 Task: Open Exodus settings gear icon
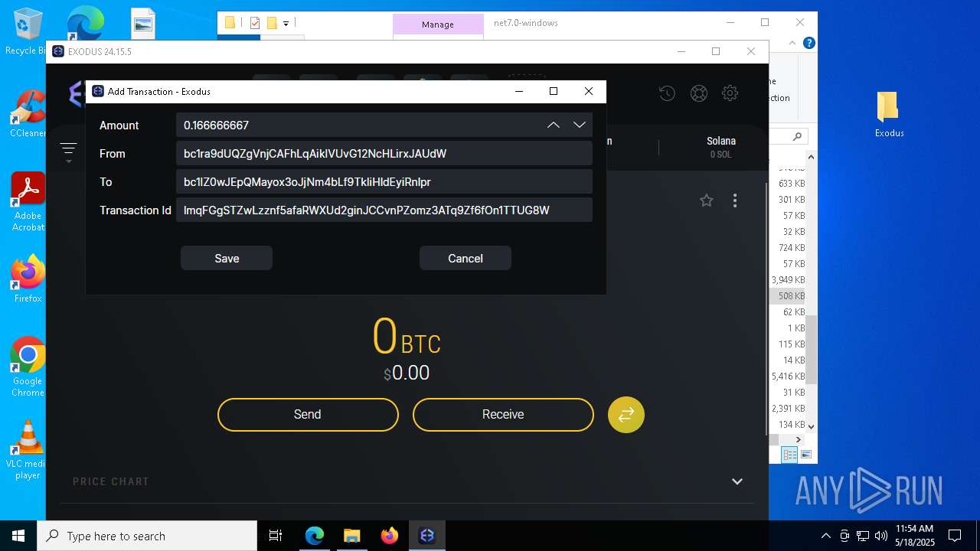(730, 93)
